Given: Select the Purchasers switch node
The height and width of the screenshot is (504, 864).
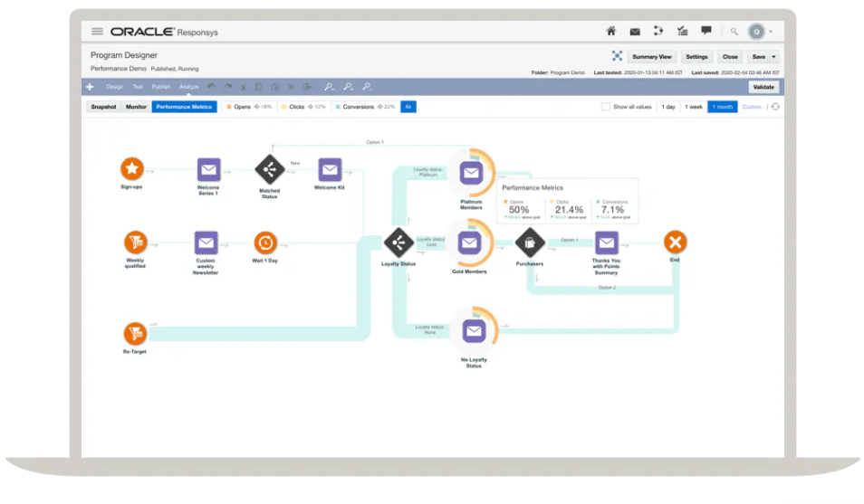Looking at the screenshot, I should [x=530, y=242].
